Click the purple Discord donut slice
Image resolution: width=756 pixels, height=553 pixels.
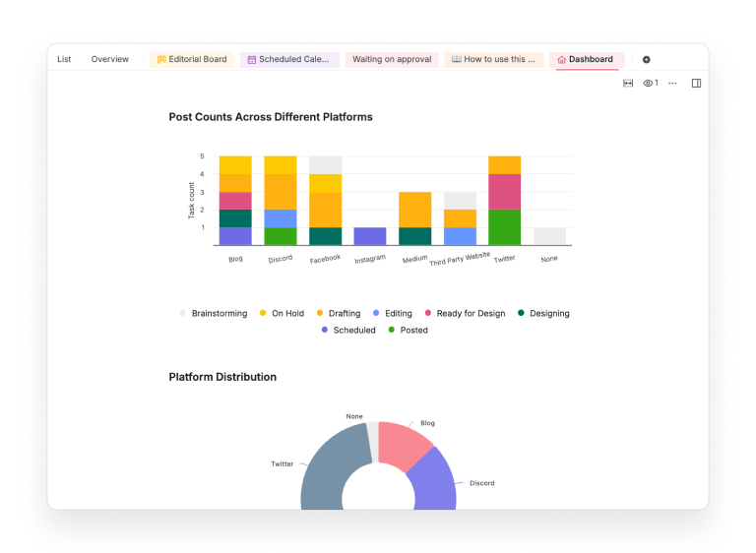(x=433, y=482)
